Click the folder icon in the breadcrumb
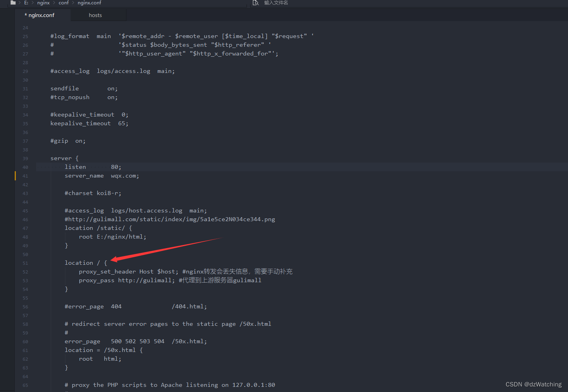This screenshot has height=392, width=568. (x=13, y=2)
